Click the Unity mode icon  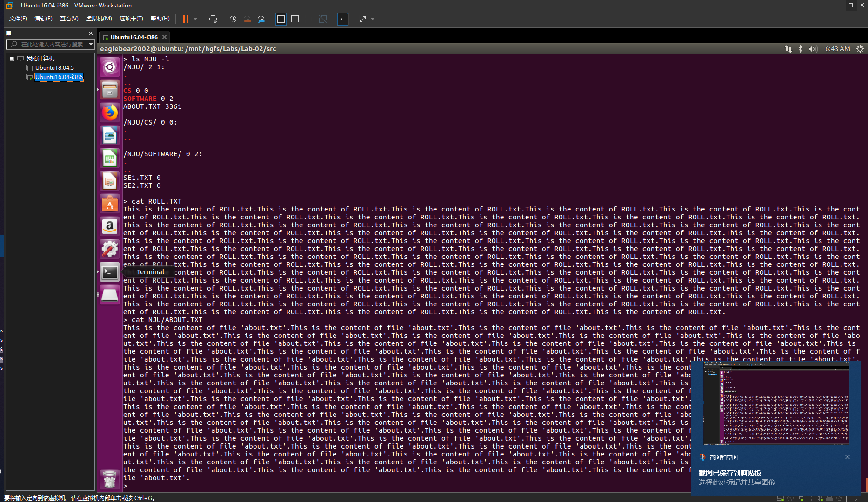click(x=323, y=19)
